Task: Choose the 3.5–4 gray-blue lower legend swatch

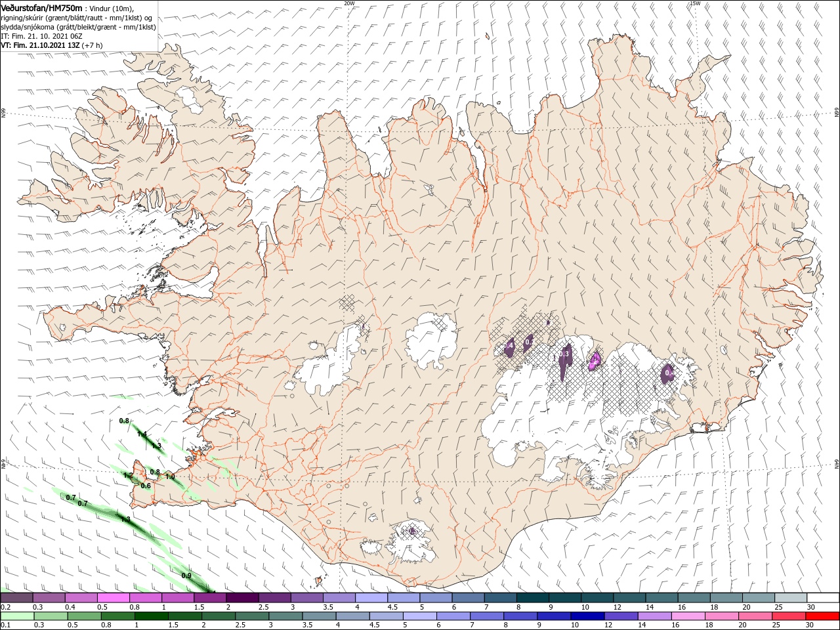Action: [x=319, y=616]
